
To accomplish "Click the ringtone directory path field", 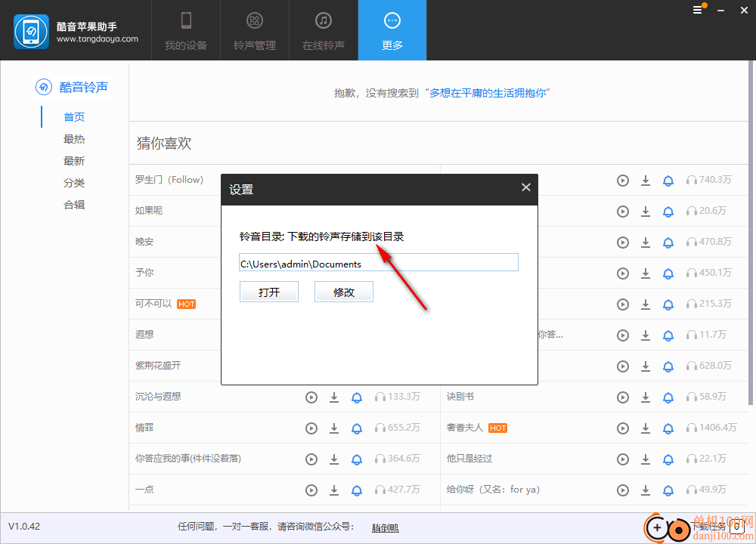I will (x=379, y=263).
